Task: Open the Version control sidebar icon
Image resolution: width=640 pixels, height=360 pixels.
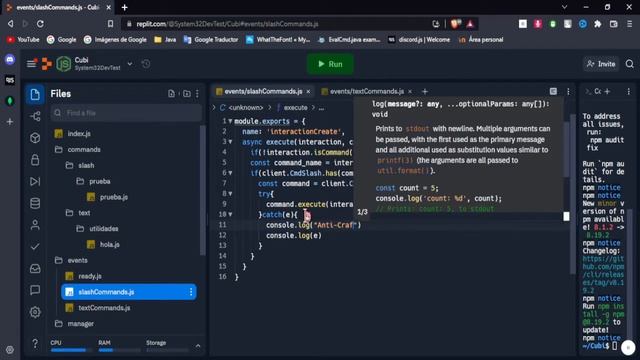Action: click(35, 116)
